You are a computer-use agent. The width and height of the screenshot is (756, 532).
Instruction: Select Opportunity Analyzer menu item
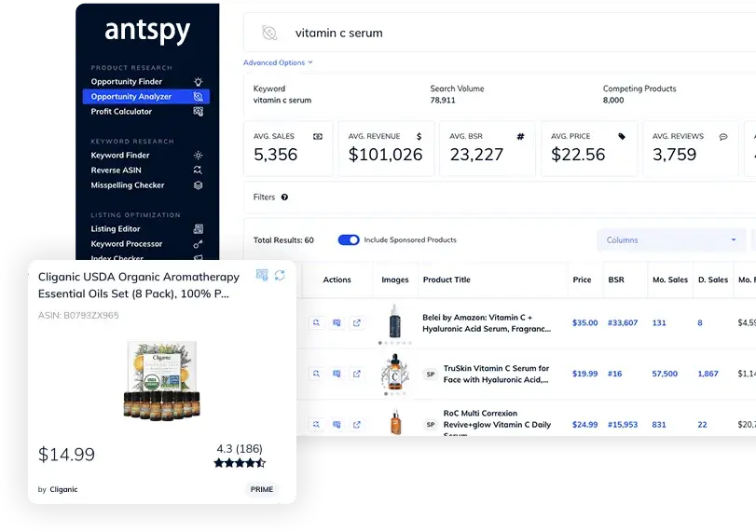tap(146, 96)
